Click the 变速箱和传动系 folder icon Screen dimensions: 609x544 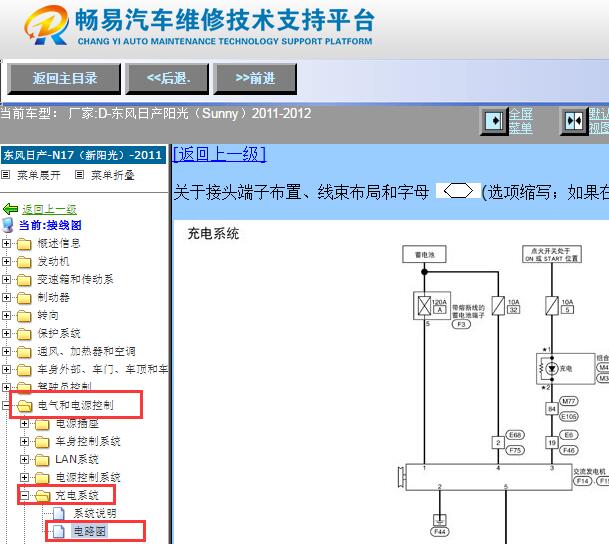[24, 280]
